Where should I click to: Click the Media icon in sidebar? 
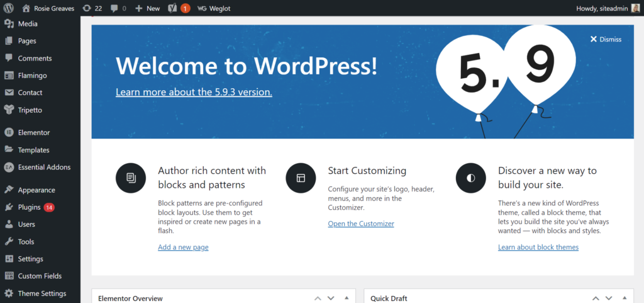(x=9, y=24)
